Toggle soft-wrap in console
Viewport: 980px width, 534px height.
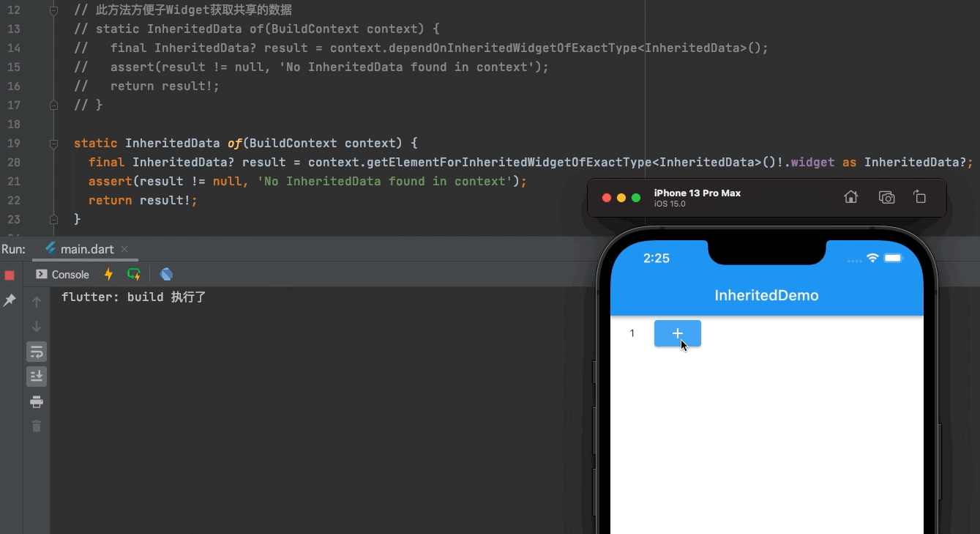tap(37, 352)
